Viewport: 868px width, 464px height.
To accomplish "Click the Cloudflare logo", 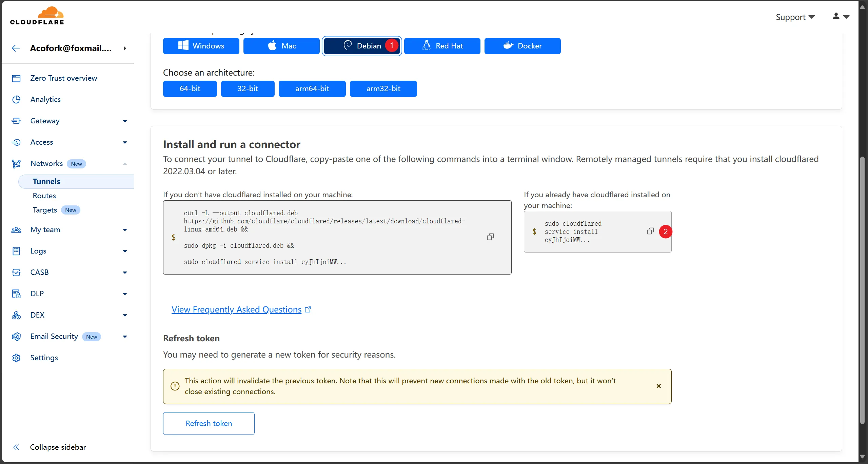I will [x=37, y=16].
